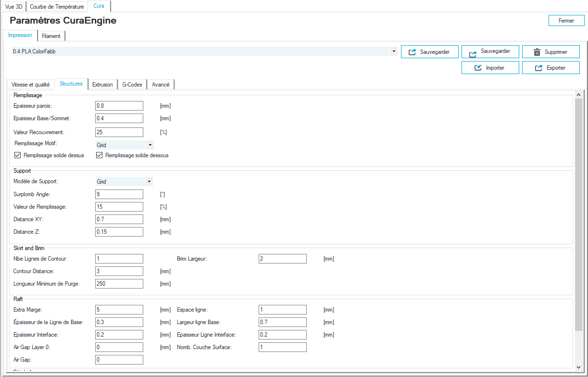Open the Extrusion tab
Viewport: 588px width, 377px height.
point(102,85)
